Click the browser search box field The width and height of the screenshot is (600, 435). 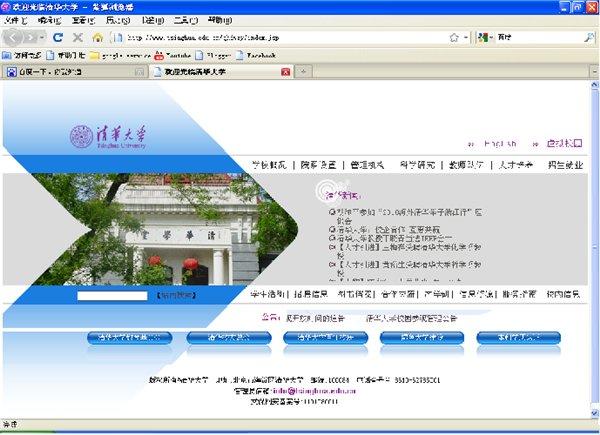(x=540, y=37)
